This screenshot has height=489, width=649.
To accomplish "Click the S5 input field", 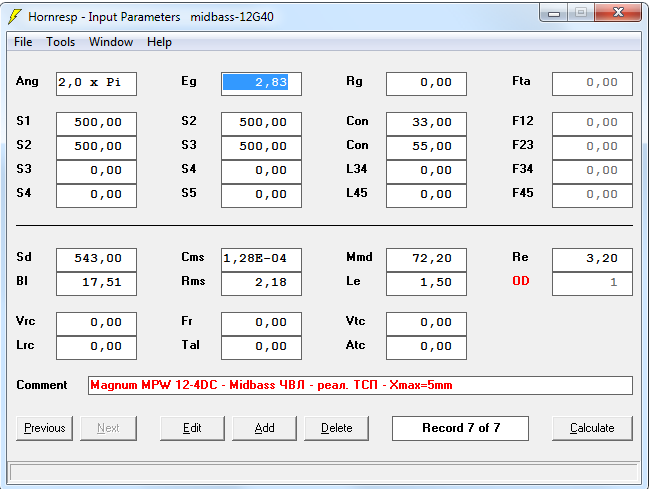I will [261, 195].
